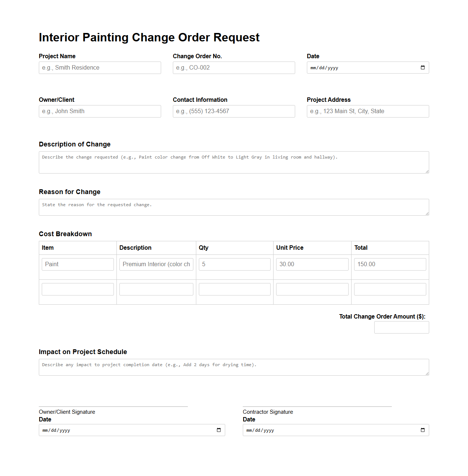
Task: Click the Qty field showing 5
Action: [234, 264]
